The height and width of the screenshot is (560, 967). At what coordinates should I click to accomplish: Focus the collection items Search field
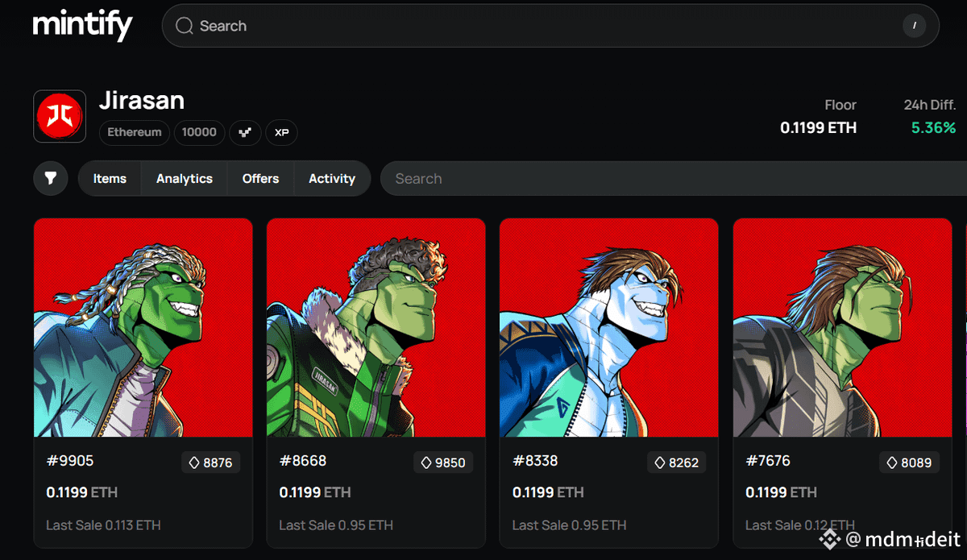673,179
